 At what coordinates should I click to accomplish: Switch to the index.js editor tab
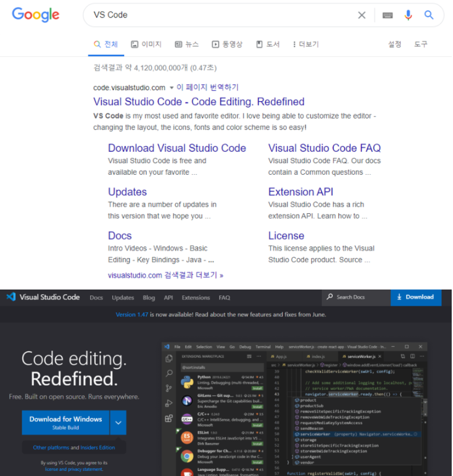tap(316, 357)
